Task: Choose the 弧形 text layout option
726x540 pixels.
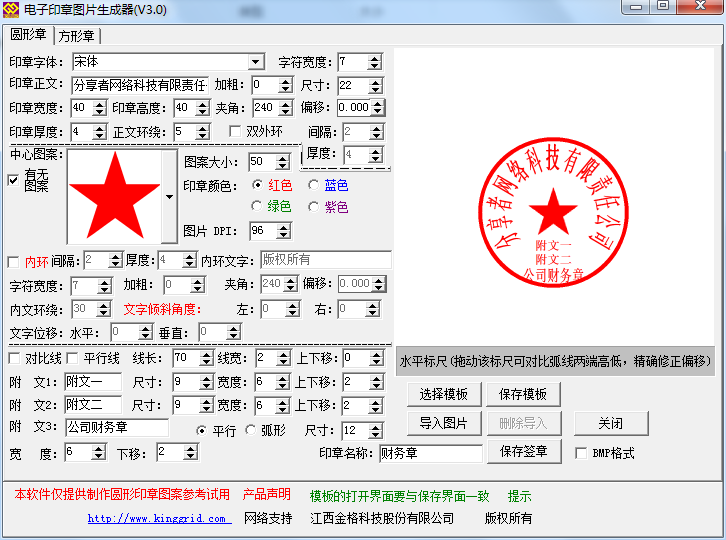Action: [251, 430]
